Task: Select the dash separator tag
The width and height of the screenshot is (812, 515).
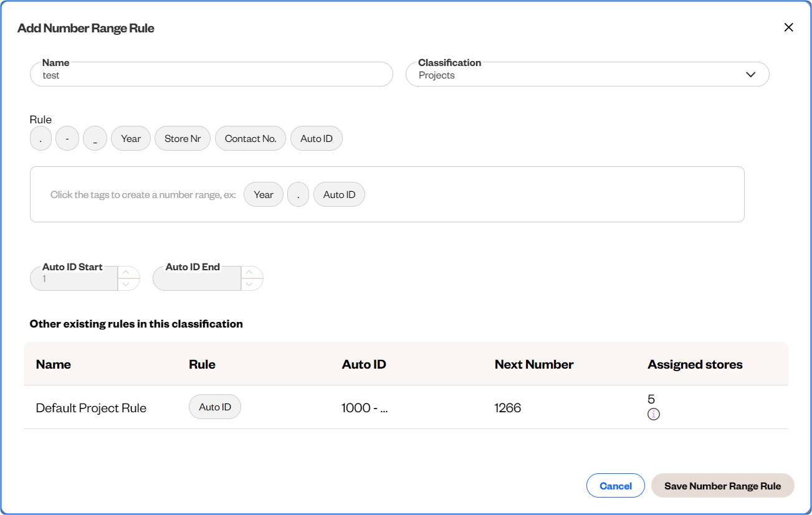Action: 67,138
